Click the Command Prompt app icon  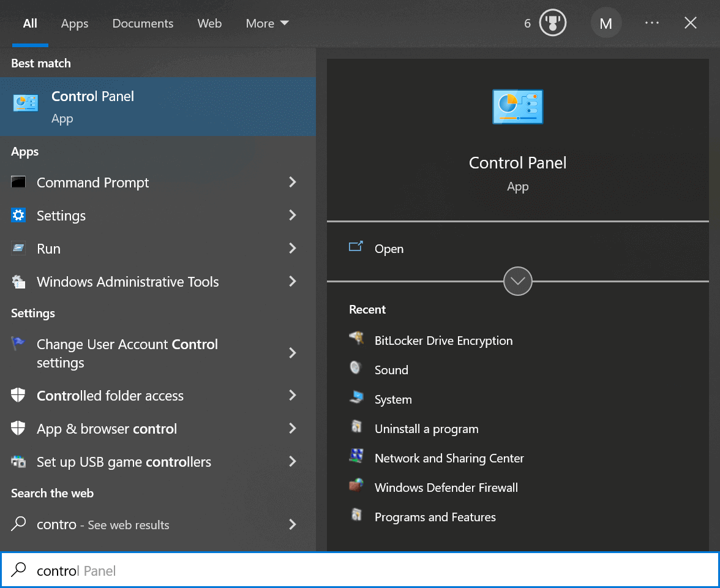tap(18, 183)
